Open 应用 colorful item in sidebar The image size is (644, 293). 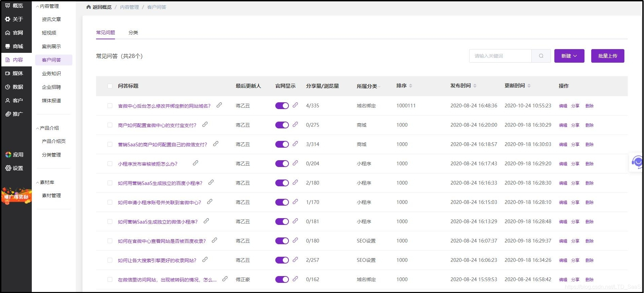14,155
